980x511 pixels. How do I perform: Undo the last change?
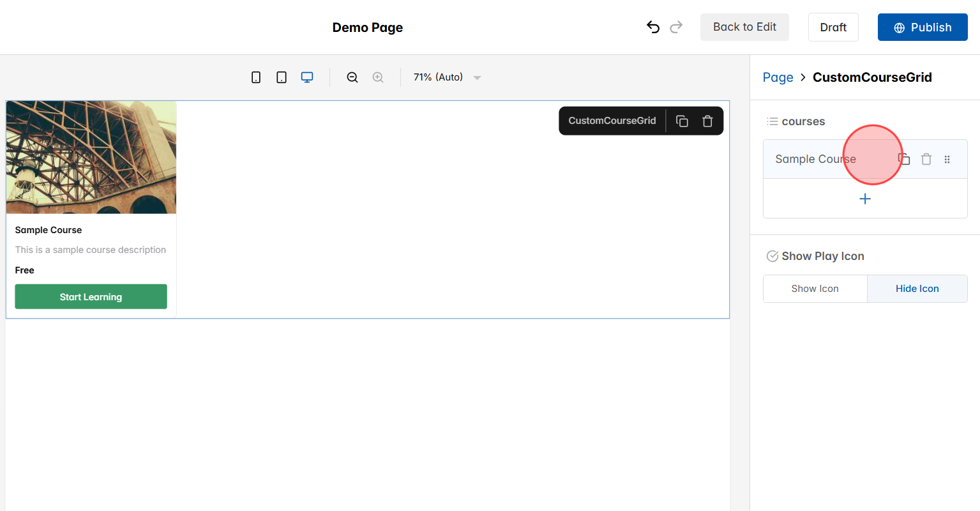pos(652,27)
